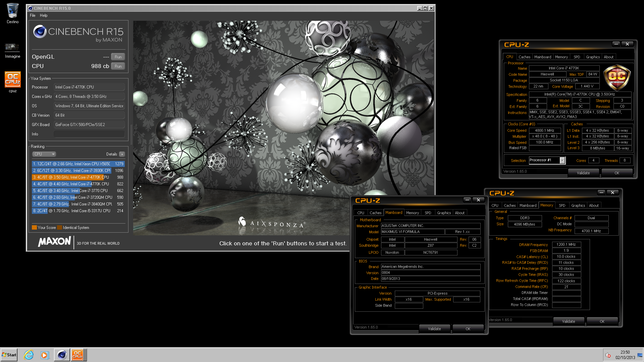Click the Gigabyte OC badge logo
Image resolution: width=644 pixels, height=362 pixels.
(x=617, y=78)
